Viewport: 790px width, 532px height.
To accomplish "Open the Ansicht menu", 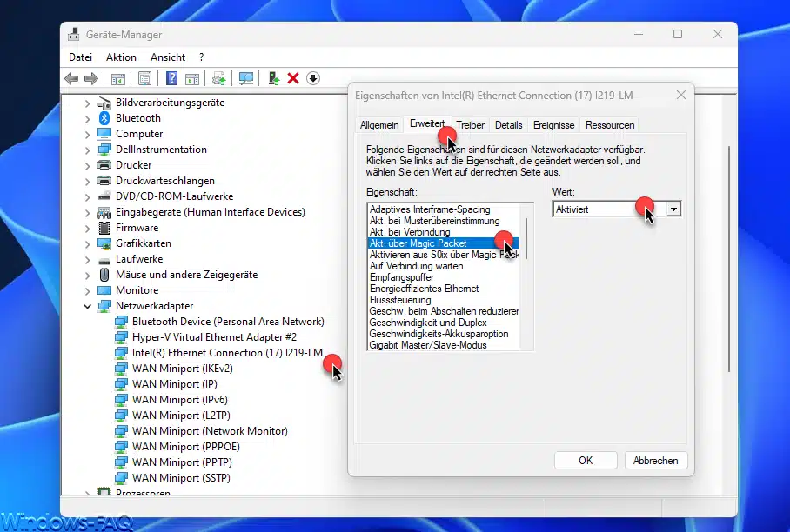I will [168, 57].
